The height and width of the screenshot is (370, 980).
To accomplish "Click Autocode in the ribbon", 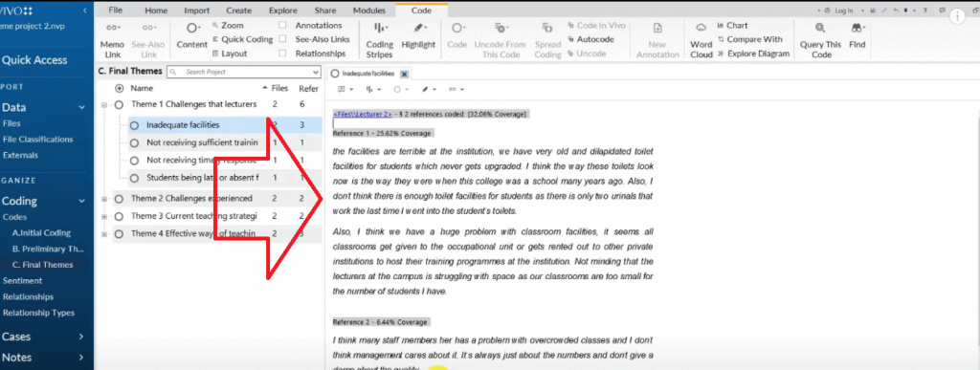I will click(x=590, y=39).
